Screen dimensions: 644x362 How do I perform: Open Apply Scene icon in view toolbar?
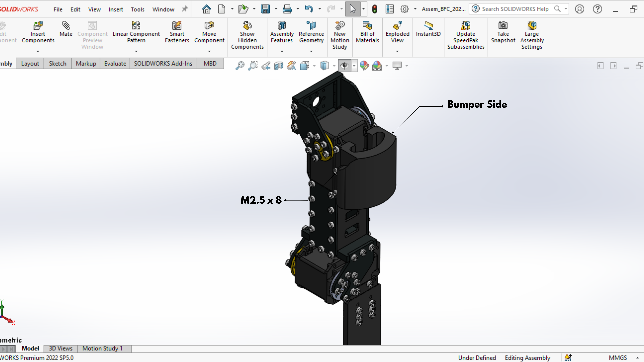(x=377, y=66)
